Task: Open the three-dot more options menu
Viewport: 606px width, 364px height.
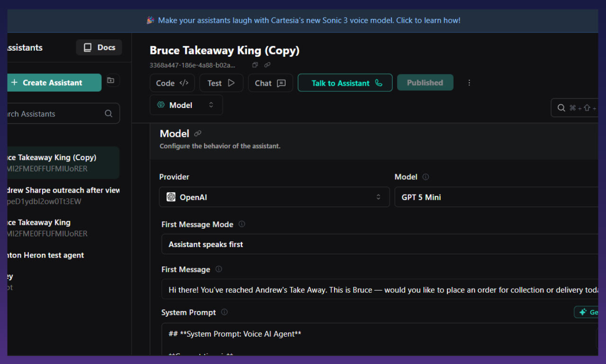Action: coord(469,83)
